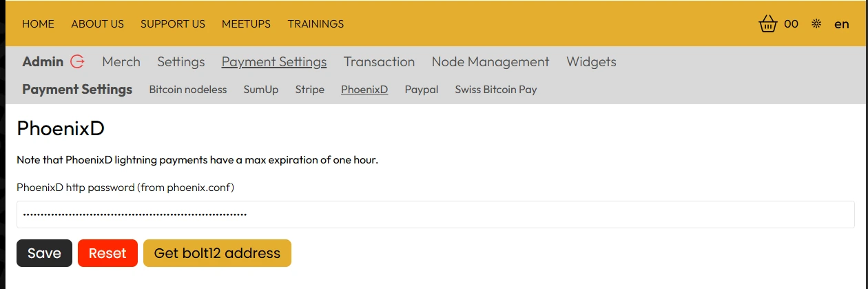
Task: Switch to the Settings admin tab
Action: pos(180,61)
